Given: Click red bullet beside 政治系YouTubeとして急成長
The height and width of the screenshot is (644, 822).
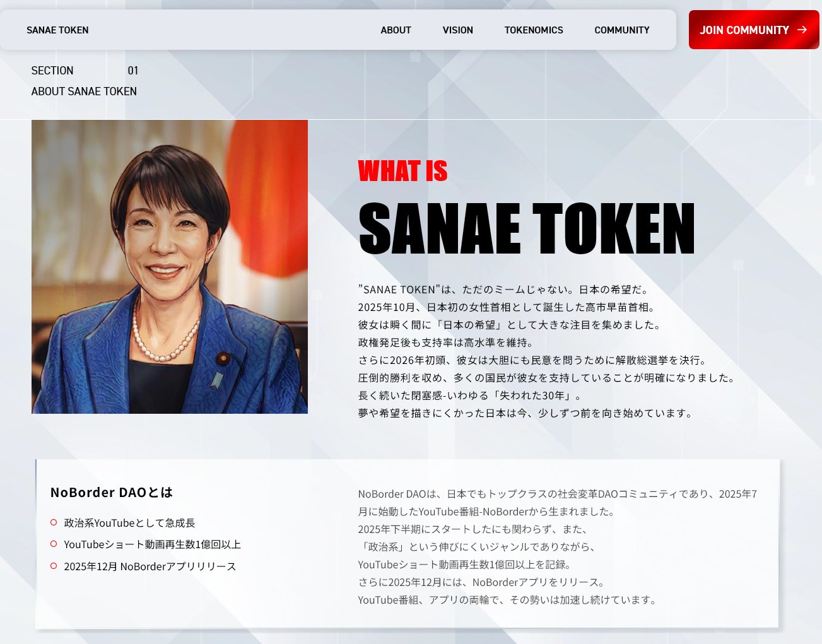Looking at the screenshot, I should (54, 522).
